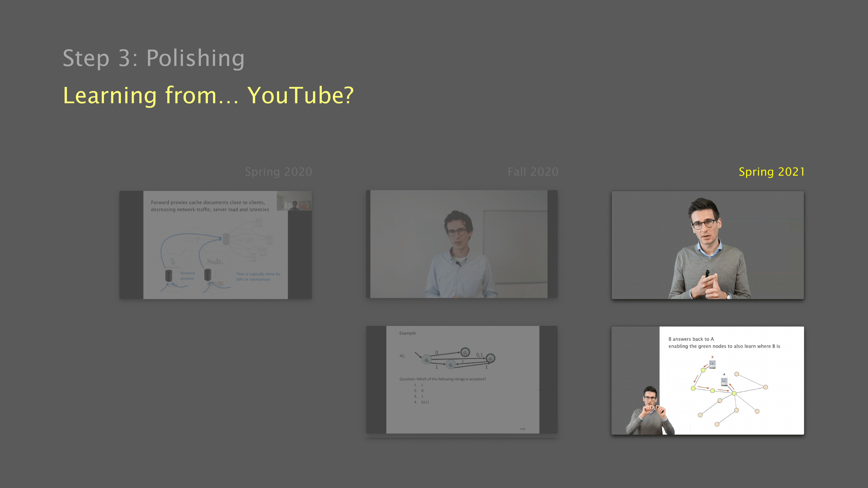Click the Salt. logo in proxies diagram

pyautogui.click(x=215, y=261)
